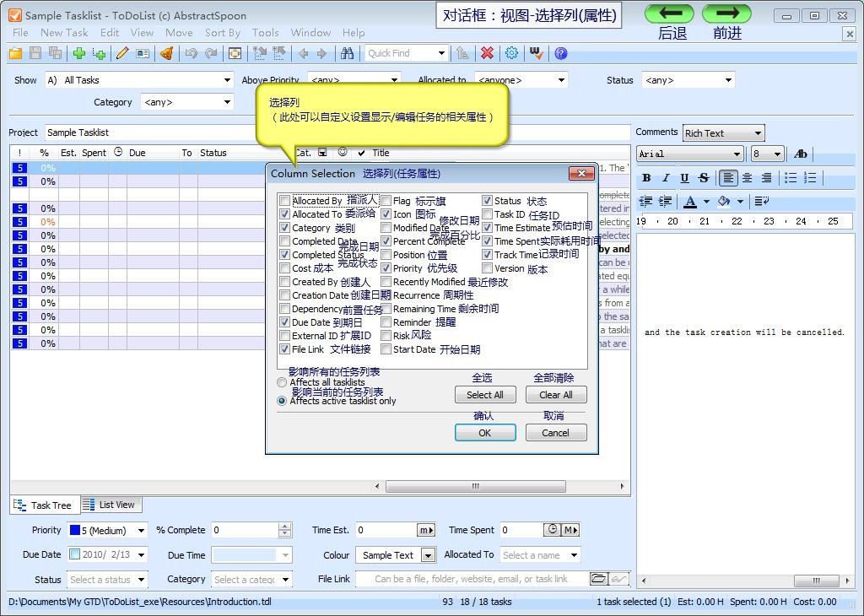
Task: Expand the Arial font name dropdown
Action: 737,154
